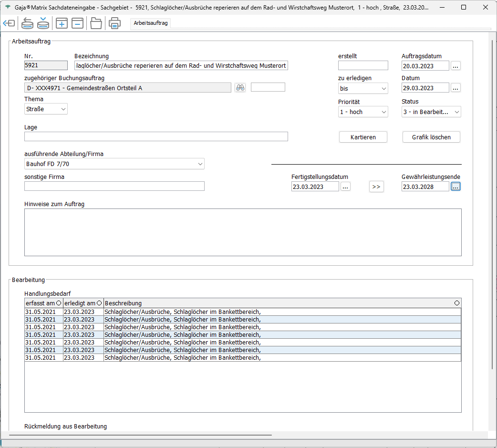
Task: Click the reload-from-database toolbar icon
Action: 28,23
